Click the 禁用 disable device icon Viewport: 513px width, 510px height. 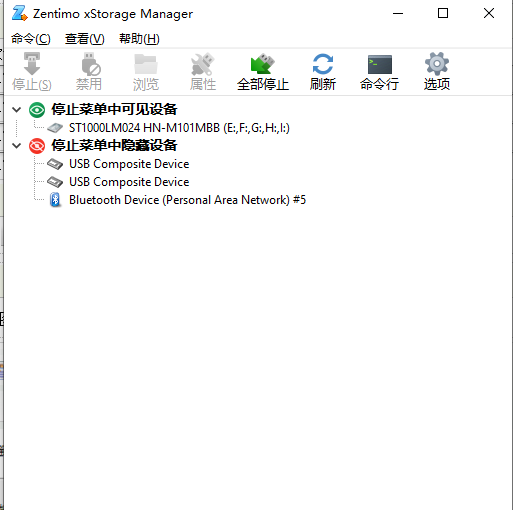pyautogui.click(x=91, y=64)
